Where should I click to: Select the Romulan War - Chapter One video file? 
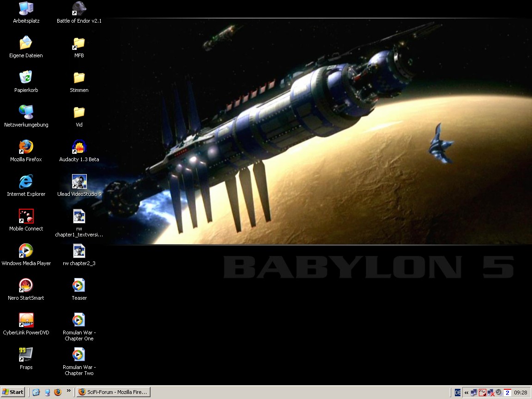click(79, 320)
